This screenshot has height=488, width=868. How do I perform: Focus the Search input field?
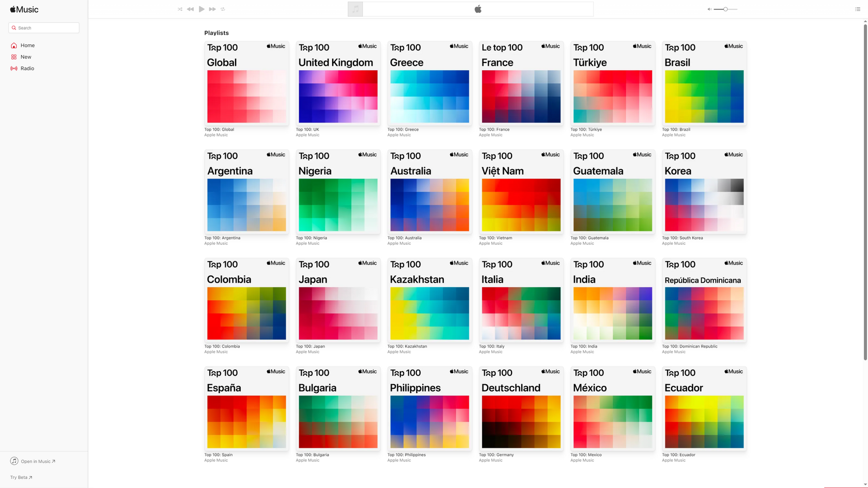44,28
